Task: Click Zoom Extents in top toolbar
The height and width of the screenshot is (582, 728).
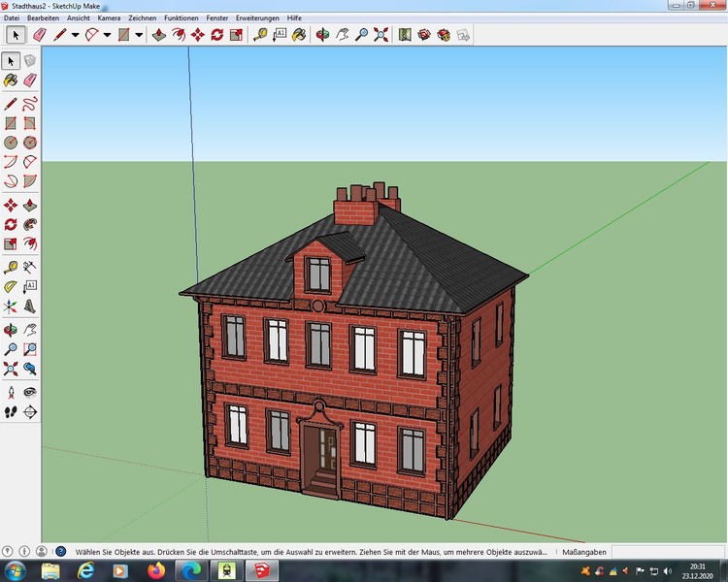Action: [381, 35]
